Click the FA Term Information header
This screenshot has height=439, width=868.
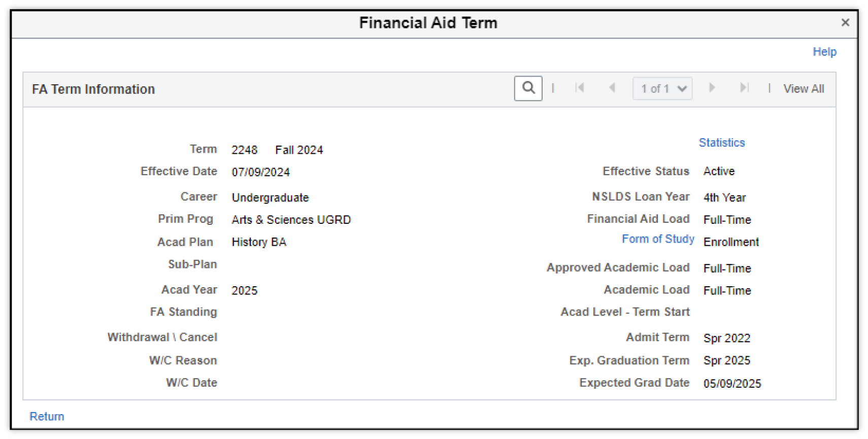[93, 89]
